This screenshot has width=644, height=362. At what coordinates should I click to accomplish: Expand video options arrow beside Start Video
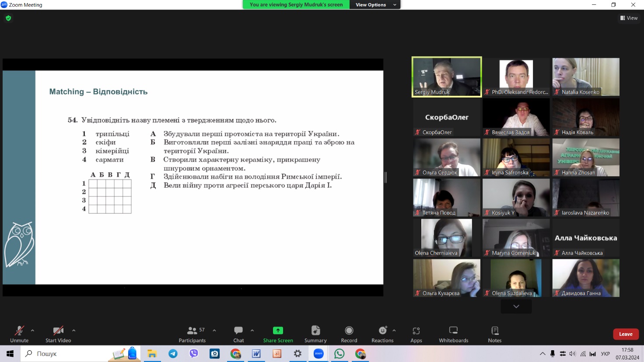[x=73, y=331]
